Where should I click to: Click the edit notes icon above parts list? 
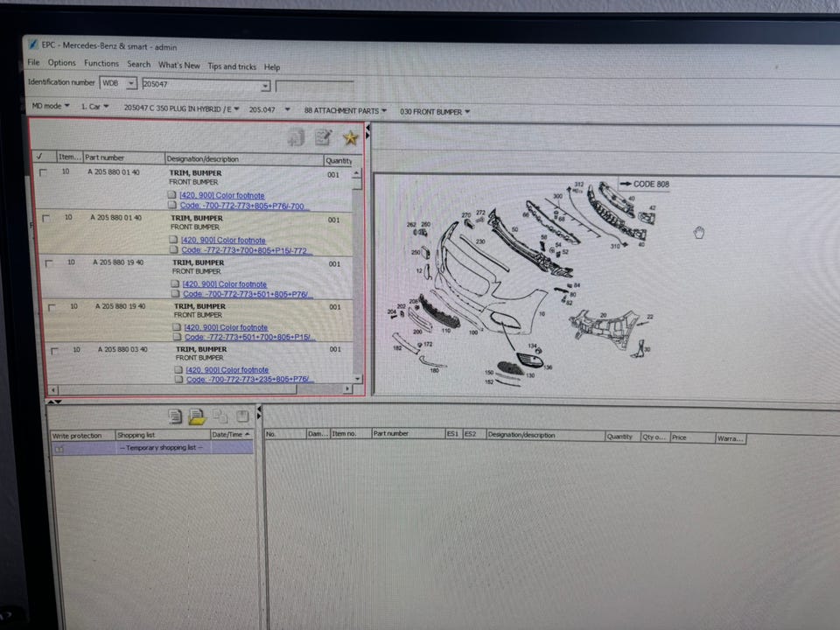click(323, 138)
